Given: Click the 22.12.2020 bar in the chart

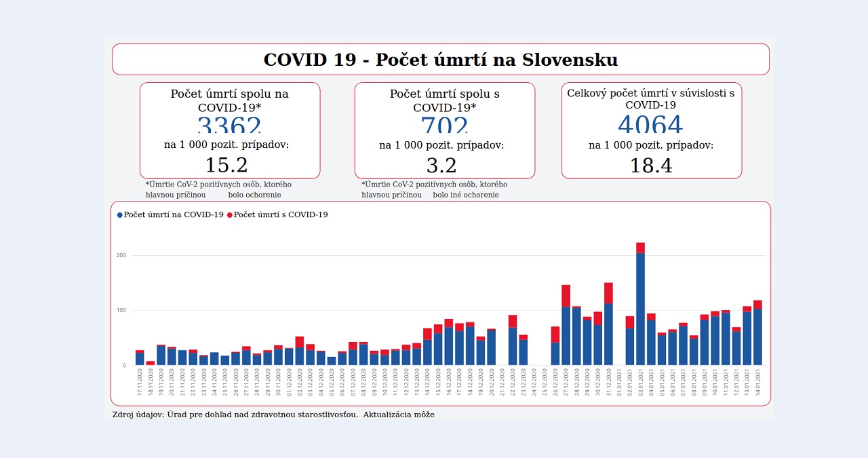Looking at the screenshot, I should point(513,340).
